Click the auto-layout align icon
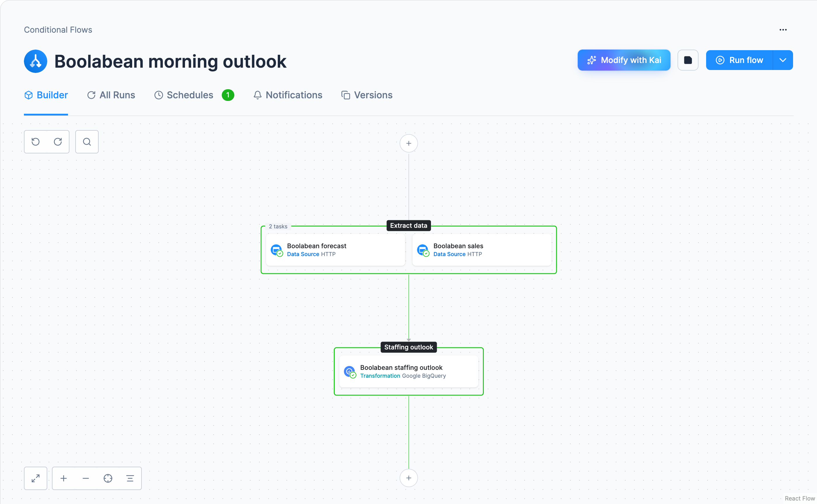 130,478
